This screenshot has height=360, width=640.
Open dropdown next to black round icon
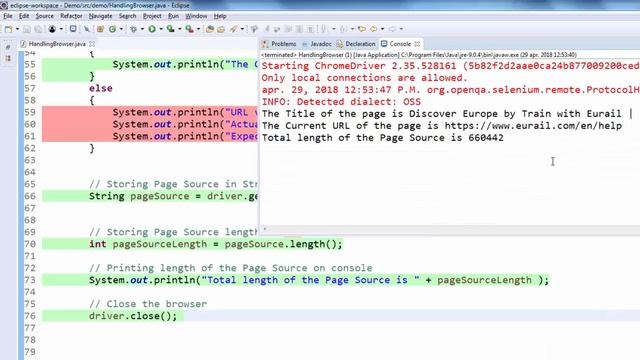pos(61,29)
